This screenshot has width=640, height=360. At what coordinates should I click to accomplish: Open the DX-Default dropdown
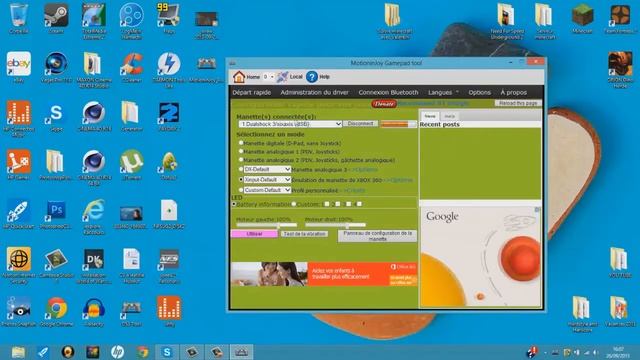click(x=267, y=169)
